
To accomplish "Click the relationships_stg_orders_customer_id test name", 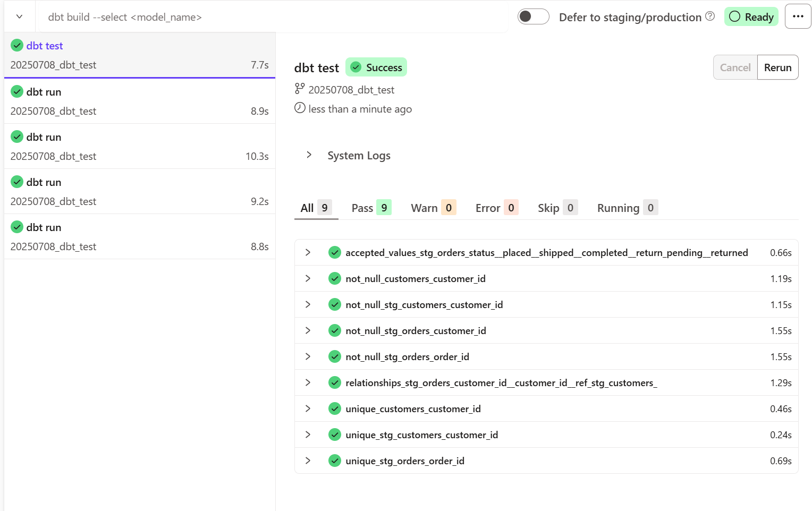I will pos(501,383).
